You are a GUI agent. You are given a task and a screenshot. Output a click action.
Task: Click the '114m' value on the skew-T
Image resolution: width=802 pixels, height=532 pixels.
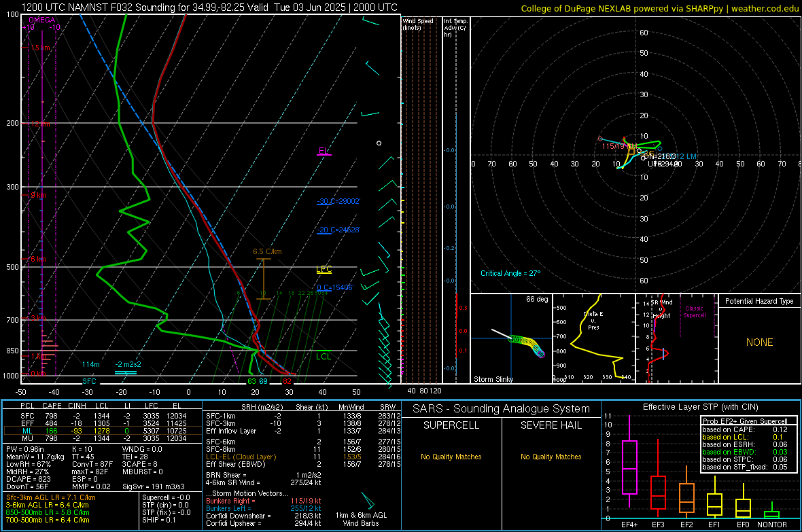click(90, 364)
